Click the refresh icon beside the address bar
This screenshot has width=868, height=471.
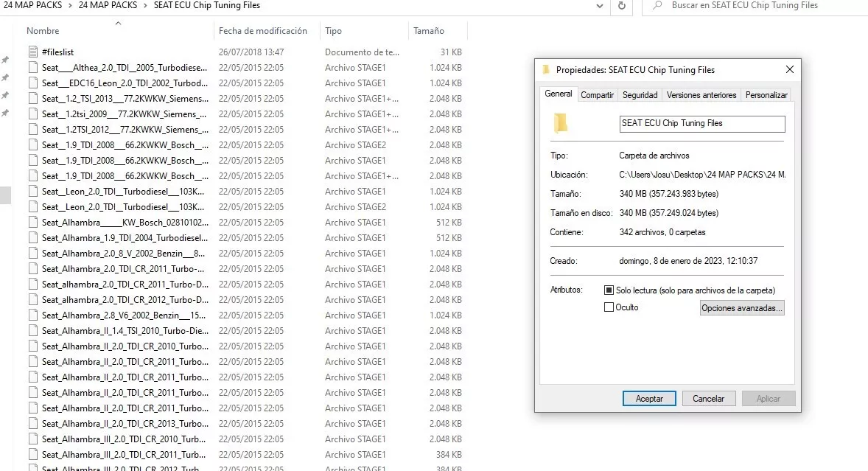click(x=622, y=6)
